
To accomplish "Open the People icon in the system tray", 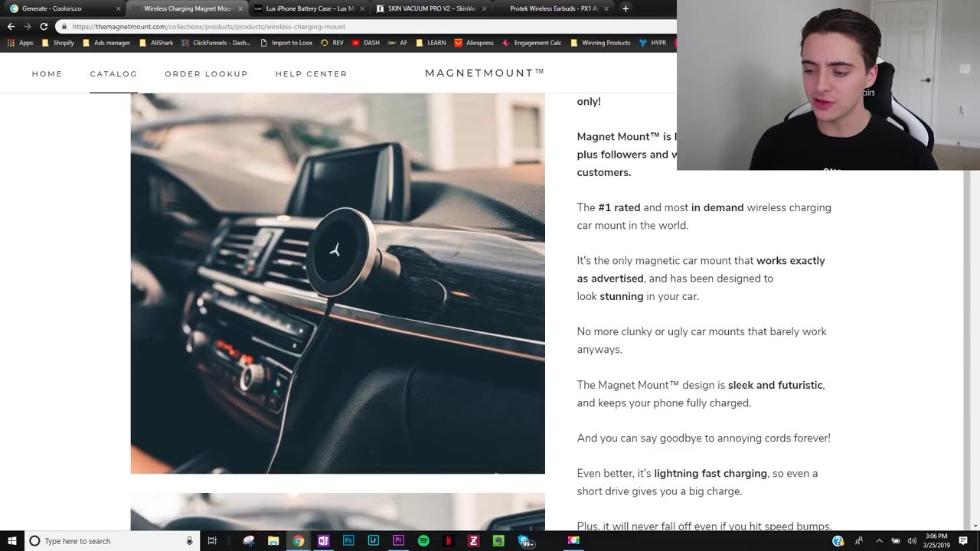I will pyautogui.click(x=859, y=541).
